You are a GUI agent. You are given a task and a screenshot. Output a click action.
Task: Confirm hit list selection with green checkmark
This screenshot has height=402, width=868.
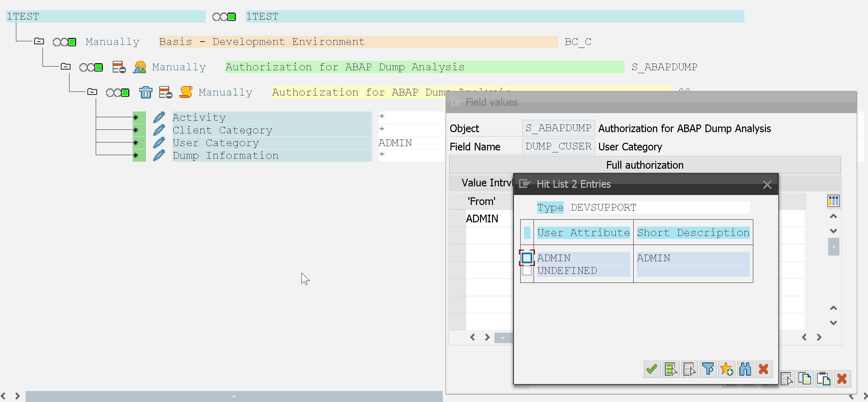coord(652,369)
